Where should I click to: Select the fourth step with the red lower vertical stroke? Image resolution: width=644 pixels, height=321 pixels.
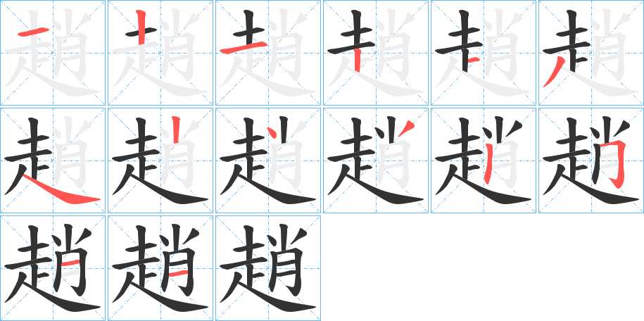click(x=375, y=53)
